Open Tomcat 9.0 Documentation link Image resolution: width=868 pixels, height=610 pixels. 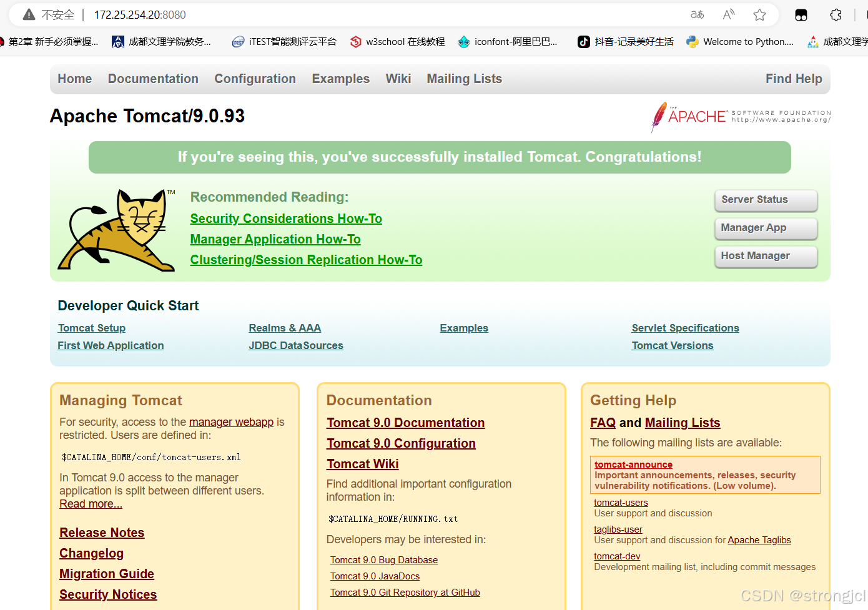coord(405,423)
